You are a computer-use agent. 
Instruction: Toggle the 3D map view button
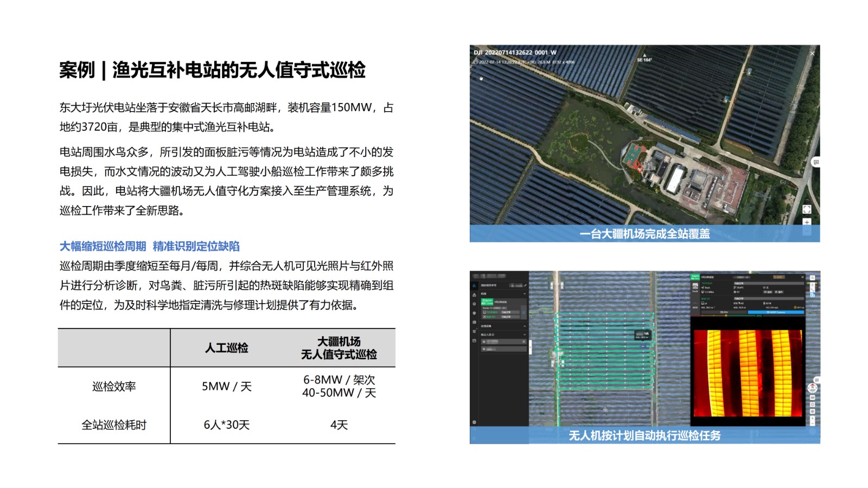[812, 397]
